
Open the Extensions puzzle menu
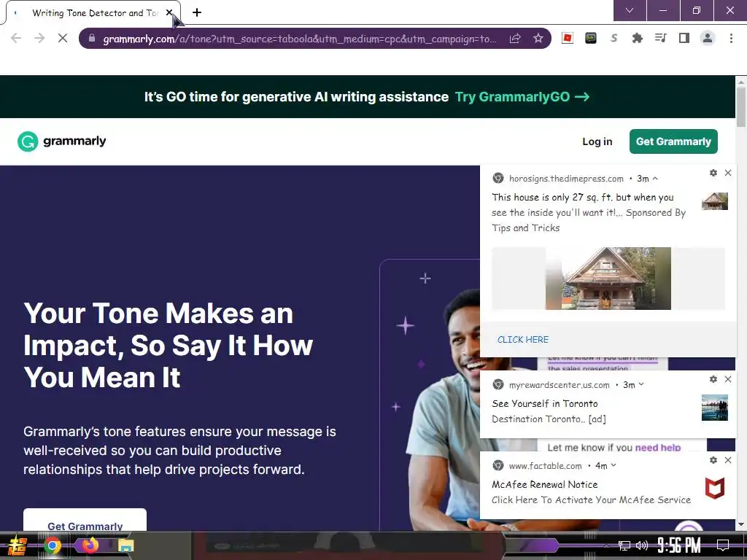click(638, 38)
